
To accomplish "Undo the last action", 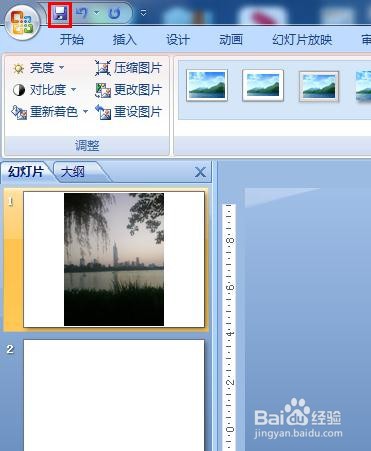I will (x=81, y=13).
